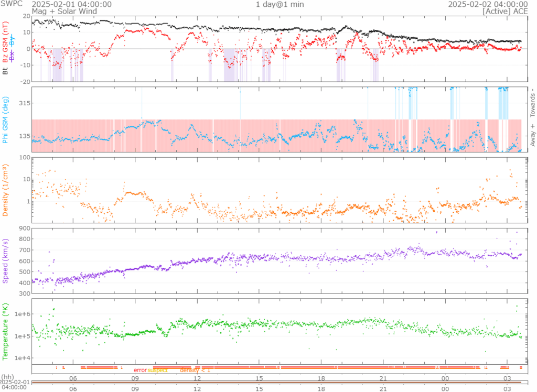Click the Density (1/cm³) axis label

5,190
